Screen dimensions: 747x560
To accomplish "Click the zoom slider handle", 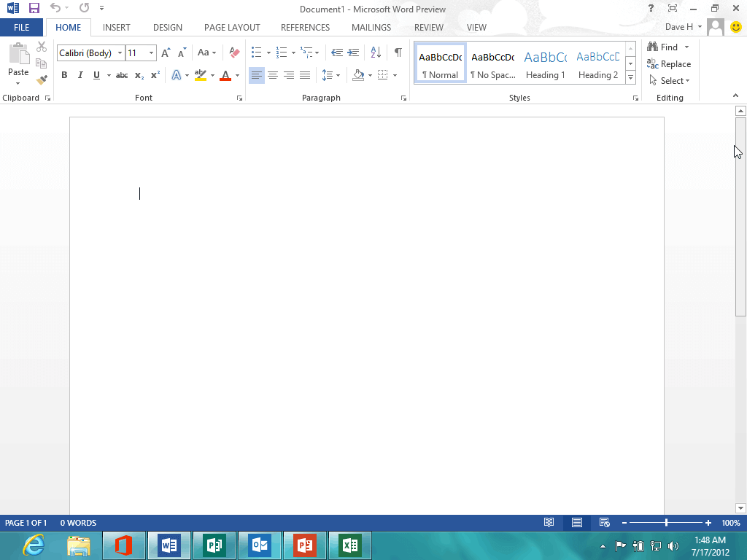I will tap(666, 522).
